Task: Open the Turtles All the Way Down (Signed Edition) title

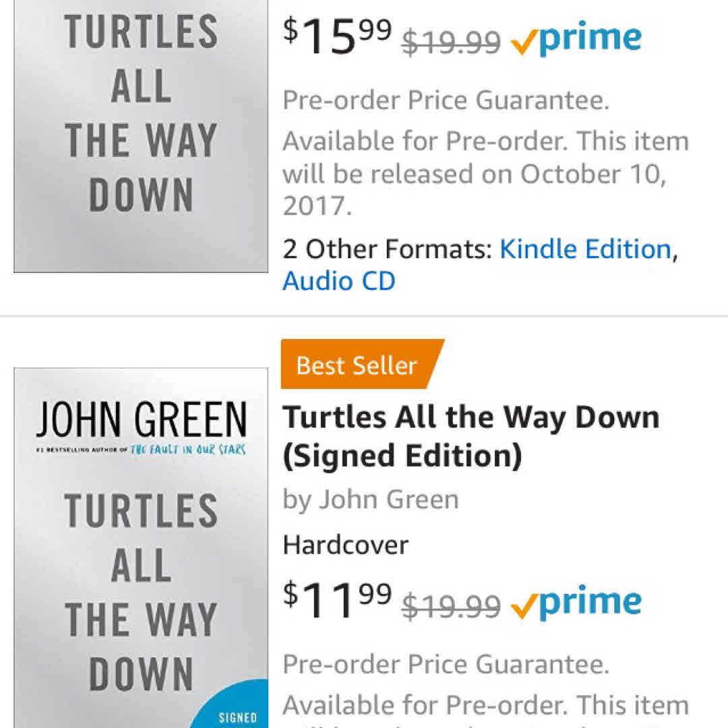Action: 471,436
